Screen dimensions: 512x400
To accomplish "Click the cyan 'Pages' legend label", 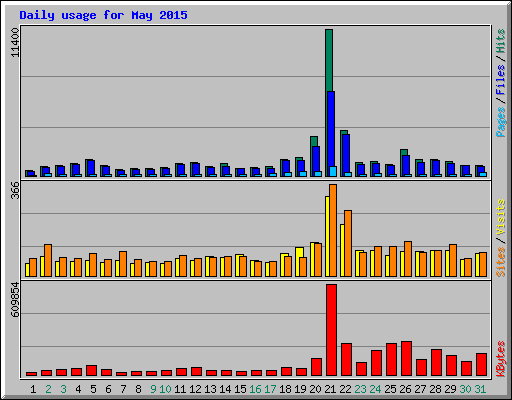I will pos(501,122).
